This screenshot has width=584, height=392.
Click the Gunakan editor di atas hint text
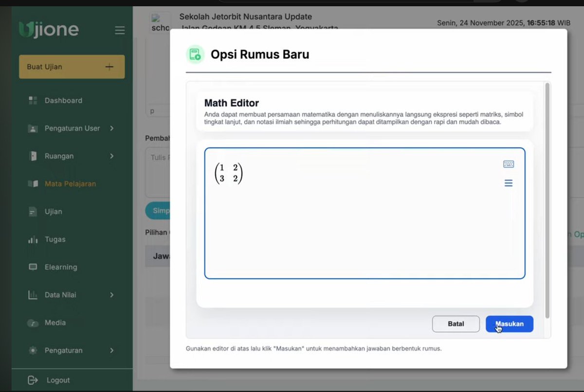point(314,349)
